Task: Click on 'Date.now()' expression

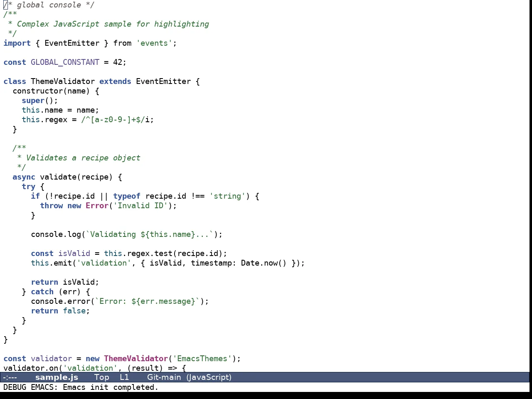Action: click(264, 263)
